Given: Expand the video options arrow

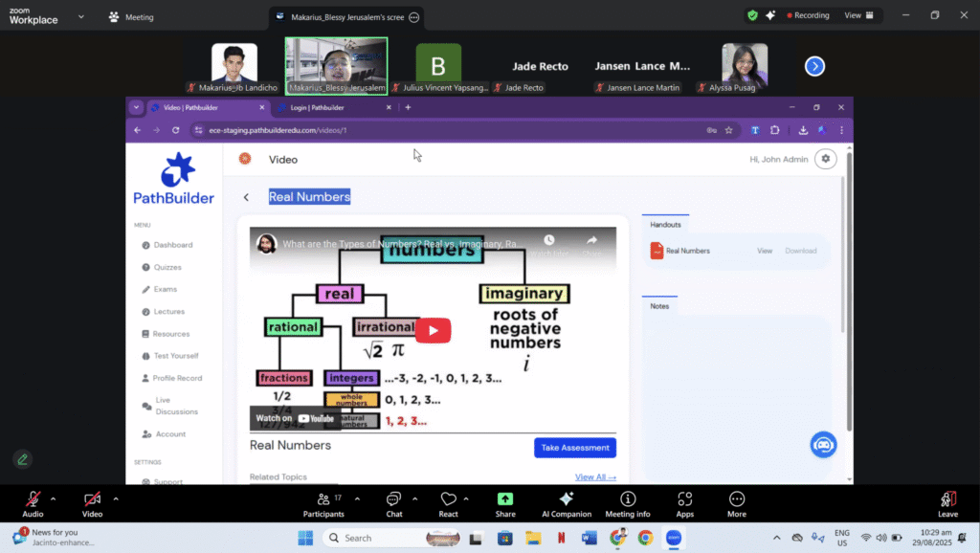Looking at the screenshot, I should tap(116, 498).
